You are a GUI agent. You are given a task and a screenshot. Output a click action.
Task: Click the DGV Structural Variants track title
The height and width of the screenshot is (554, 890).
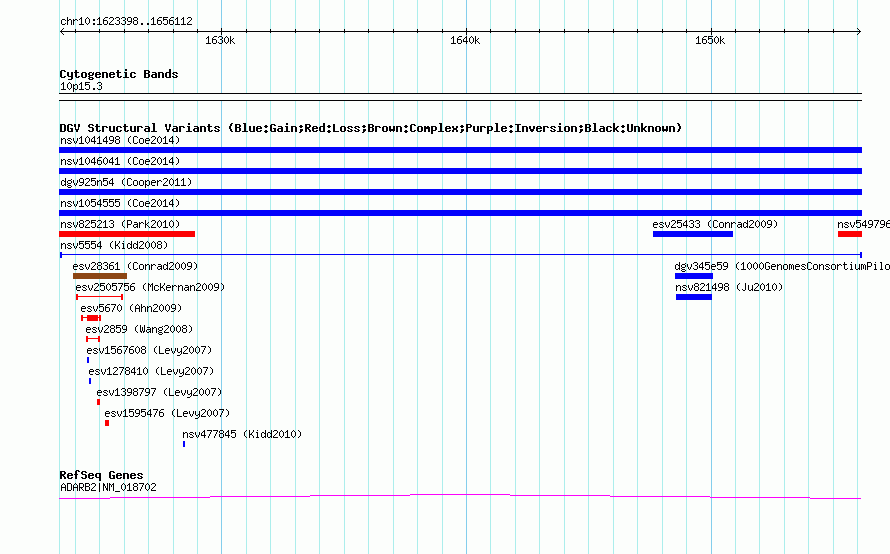pyautogui.click(x=370, y=128)
